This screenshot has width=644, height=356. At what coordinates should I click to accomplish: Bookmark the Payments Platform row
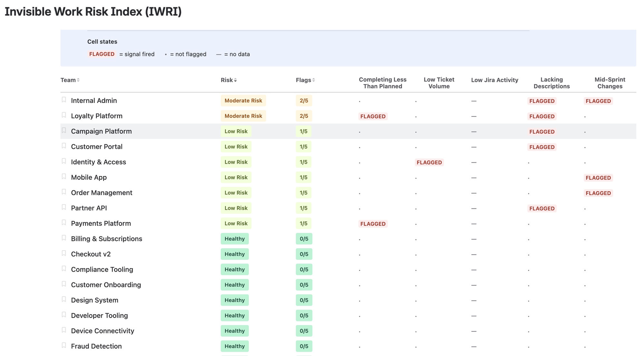pos(64,223)
